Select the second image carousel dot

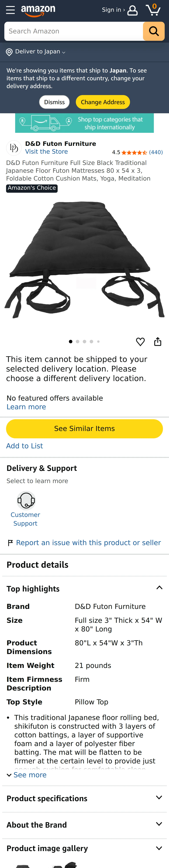click(77, 342)
